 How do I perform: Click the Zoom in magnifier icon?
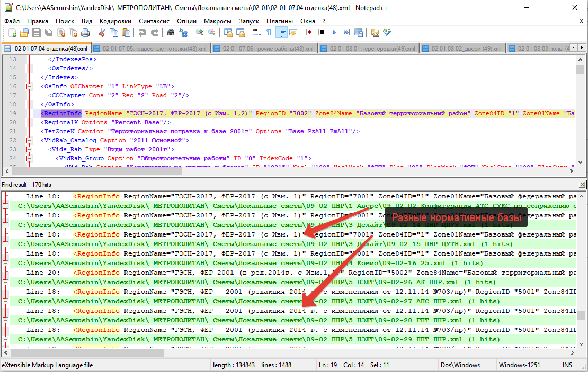pos(200,33)
